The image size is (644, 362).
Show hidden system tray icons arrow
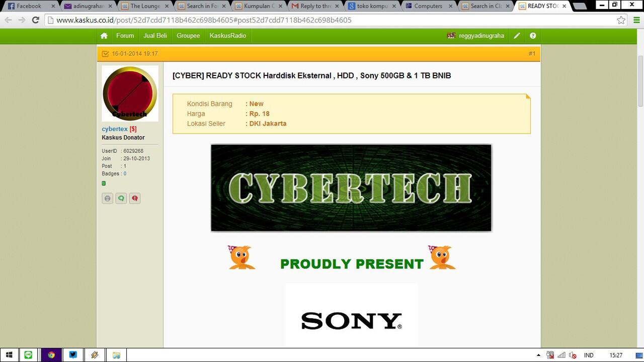538,355
